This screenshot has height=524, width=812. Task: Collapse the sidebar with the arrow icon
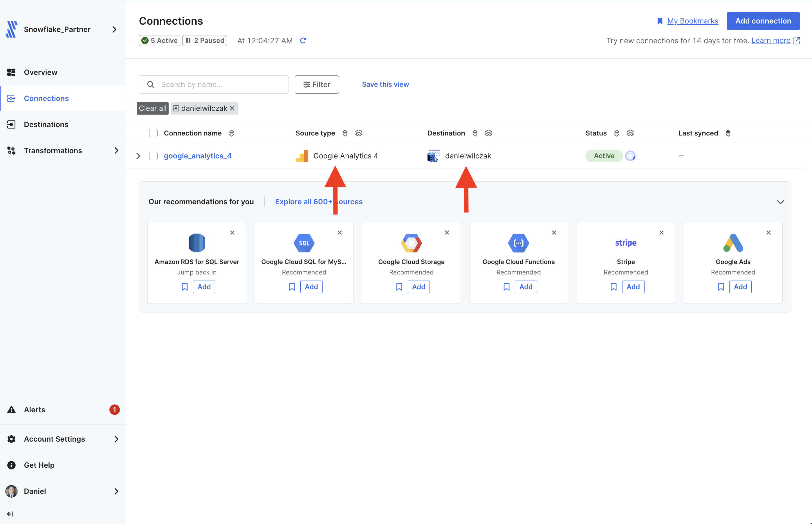click(10, 514)
